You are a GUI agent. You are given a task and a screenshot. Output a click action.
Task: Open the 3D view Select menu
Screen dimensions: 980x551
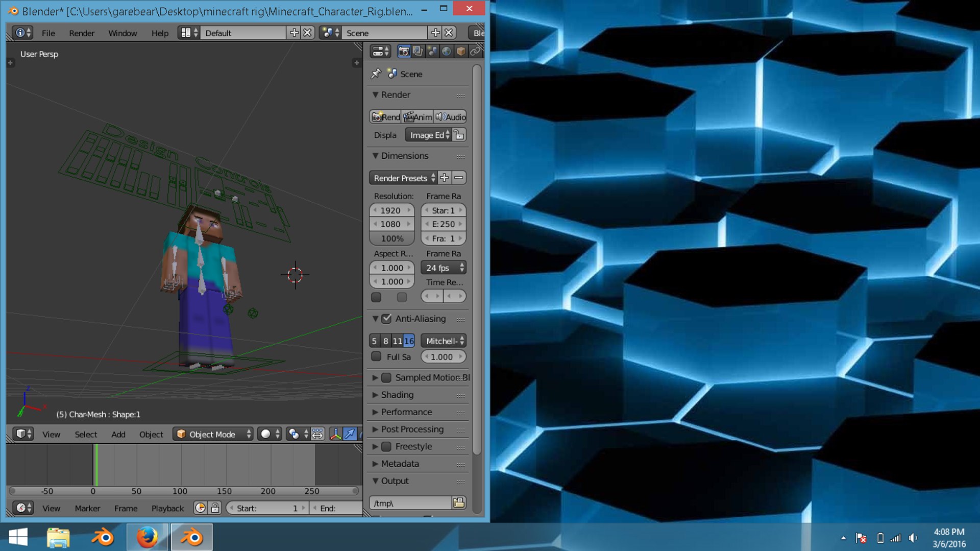(x=86, y=434)
